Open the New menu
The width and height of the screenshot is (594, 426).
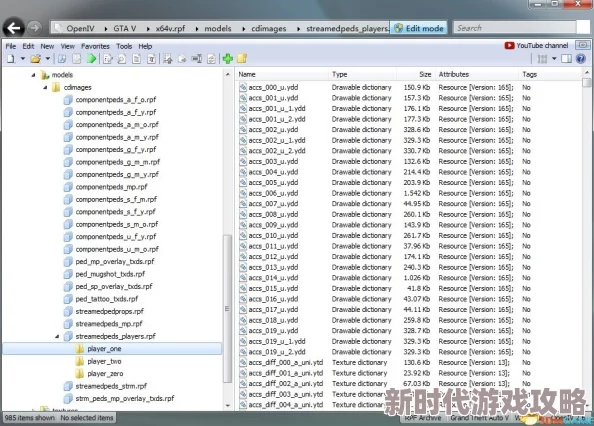(x=47, y=46)
